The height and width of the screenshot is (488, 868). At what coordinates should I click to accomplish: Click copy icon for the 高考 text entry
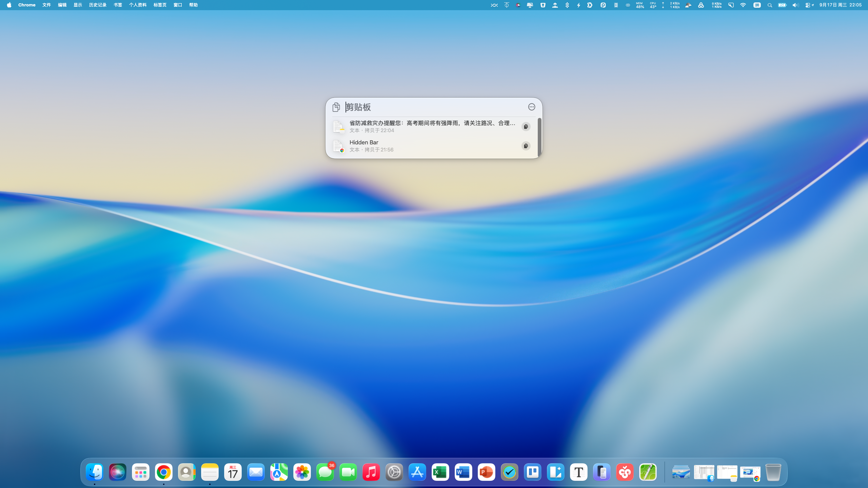coord(526,127)
